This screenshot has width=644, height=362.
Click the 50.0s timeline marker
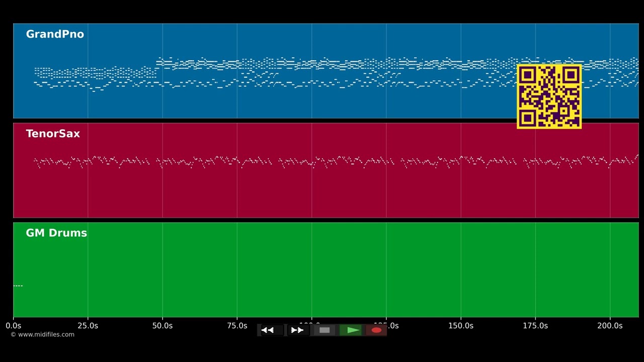click(163, 326)
